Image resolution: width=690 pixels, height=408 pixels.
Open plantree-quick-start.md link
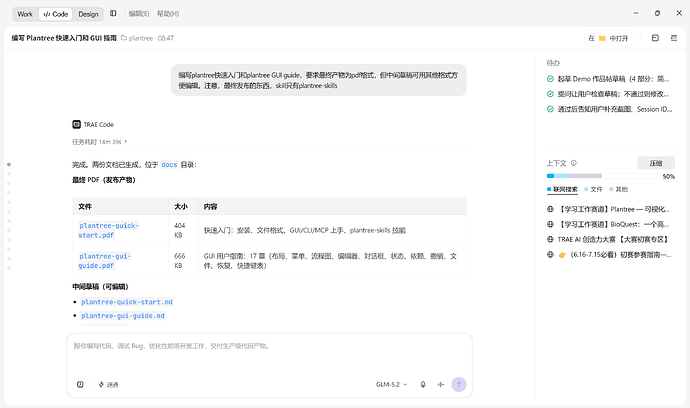[x=127, y=302]
